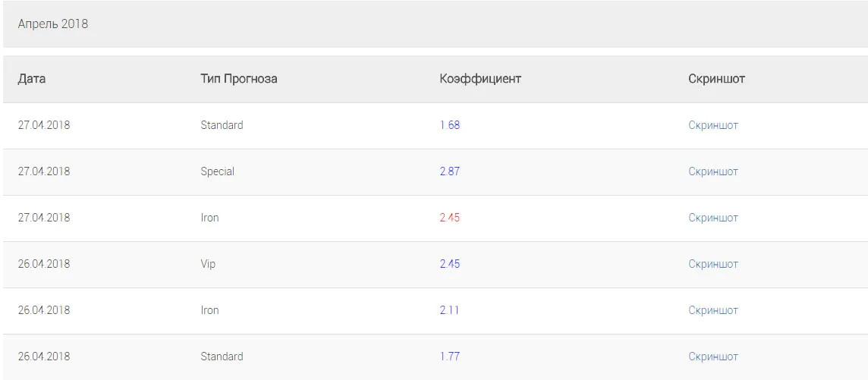Open Скриншот link in the Vip row

point(713,264)
